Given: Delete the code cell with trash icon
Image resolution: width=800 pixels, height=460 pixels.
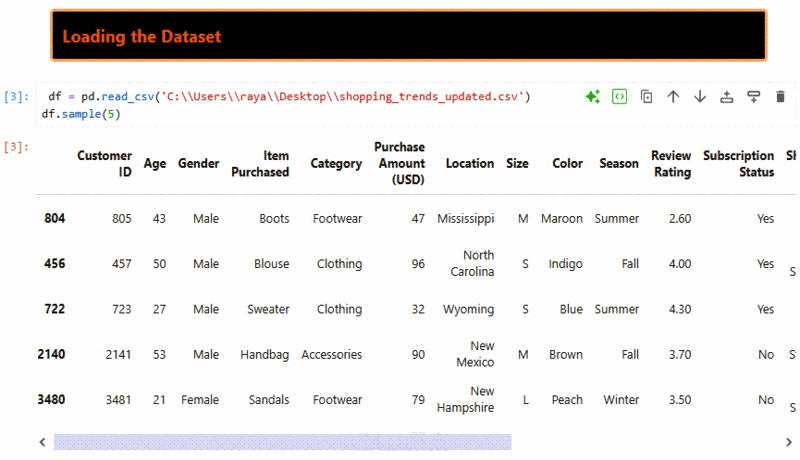Looking at the screenshot, I should [781, 97].
